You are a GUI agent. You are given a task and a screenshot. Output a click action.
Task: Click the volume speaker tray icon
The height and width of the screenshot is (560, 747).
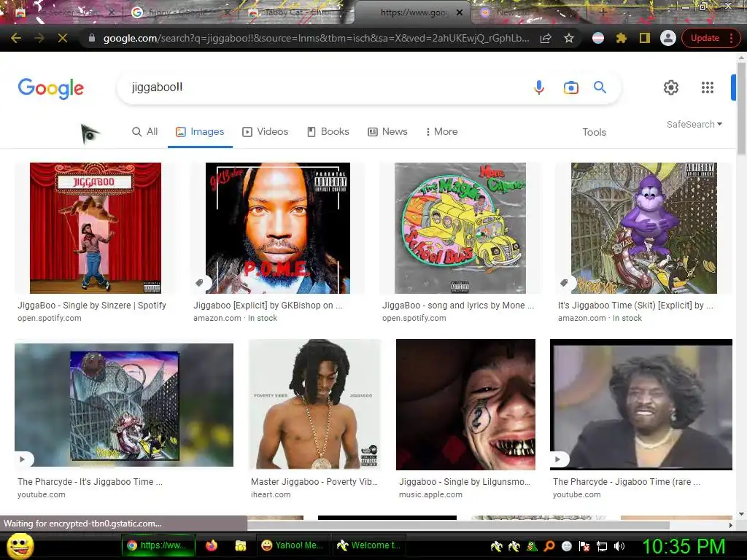coord(619,546)
